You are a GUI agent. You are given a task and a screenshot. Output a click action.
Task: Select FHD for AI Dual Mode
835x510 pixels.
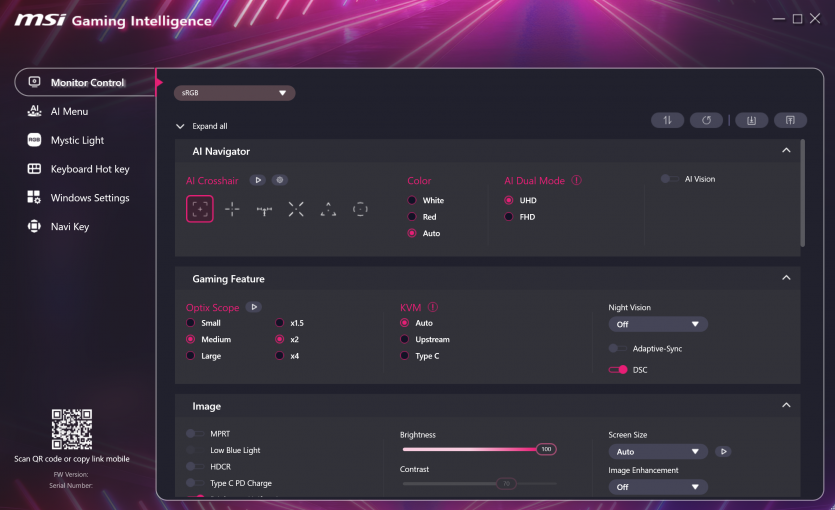click(x=509, y=216)
